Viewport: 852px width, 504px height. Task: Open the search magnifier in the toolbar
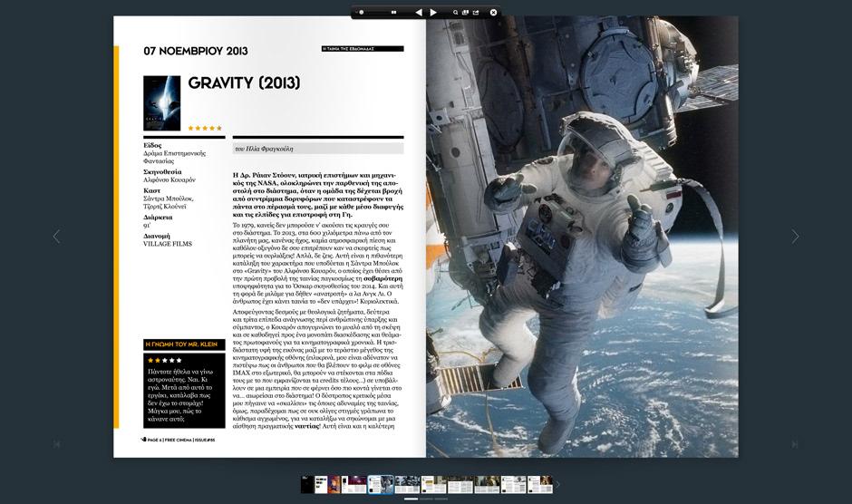point(455,12)
